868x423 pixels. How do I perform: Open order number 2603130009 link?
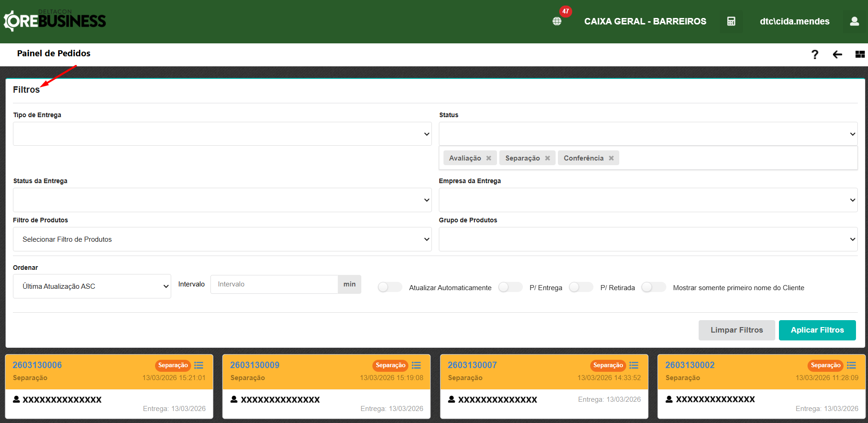coord(255,365)
